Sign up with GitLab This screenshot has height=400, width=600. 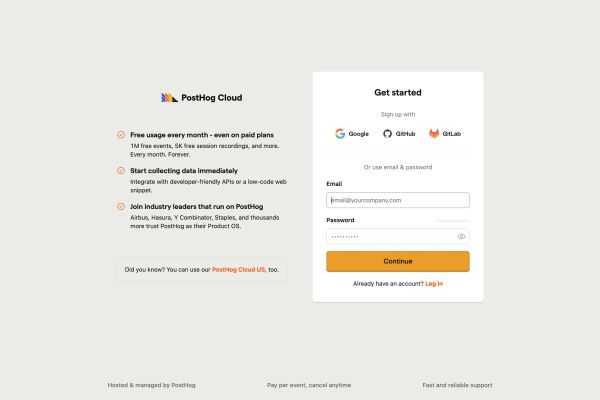[x=445, y=134]
